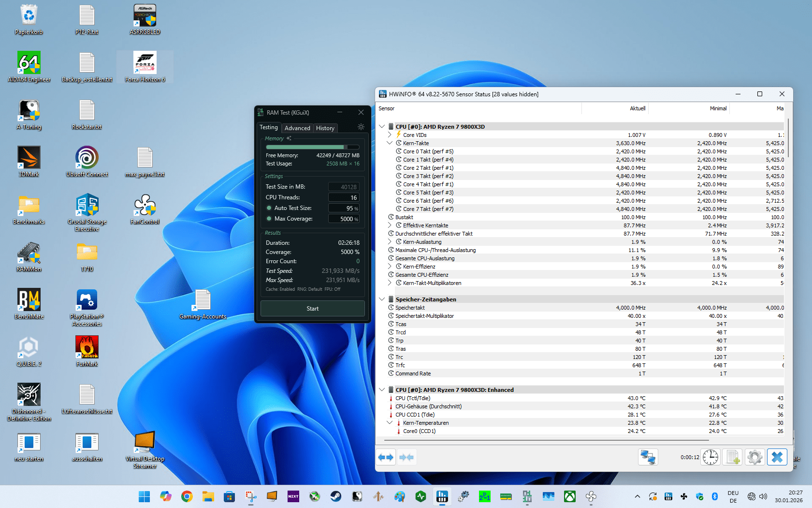Viewport: 812px width, 508px height.
Task: Collapse the Speicher-Zeitangaben section
Action: (x=382, y=299)
